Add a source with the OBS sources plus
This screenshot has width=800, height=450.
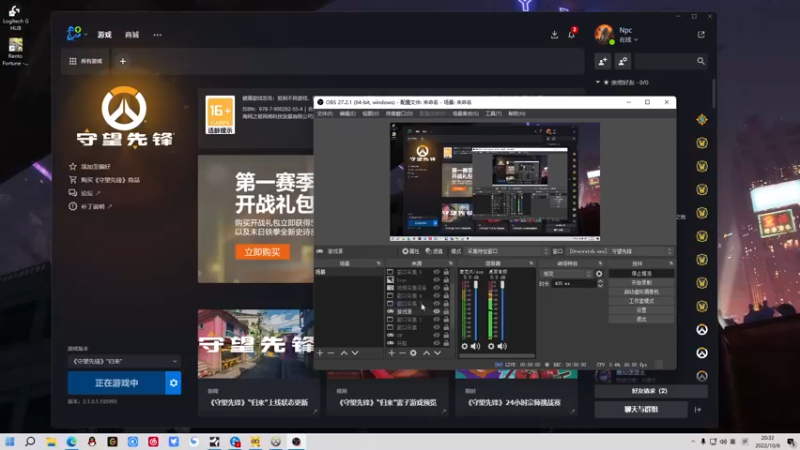click(391, 353)
